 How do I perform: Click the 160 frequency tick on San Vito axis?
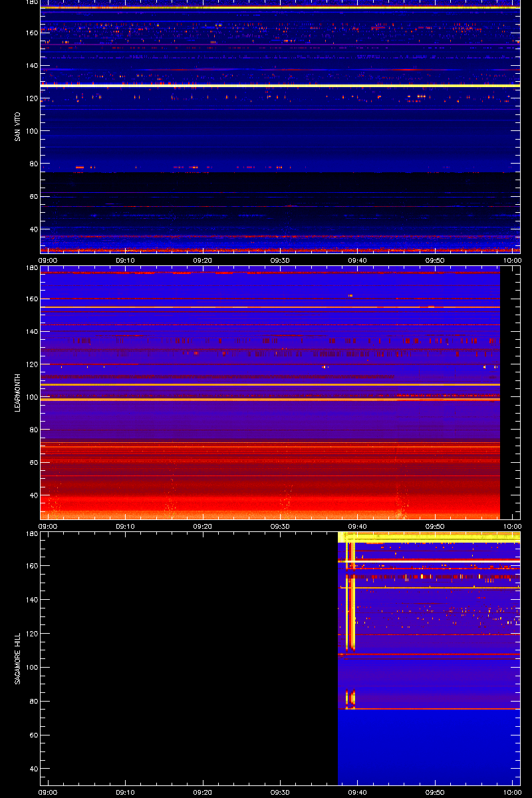coord(31,33)
